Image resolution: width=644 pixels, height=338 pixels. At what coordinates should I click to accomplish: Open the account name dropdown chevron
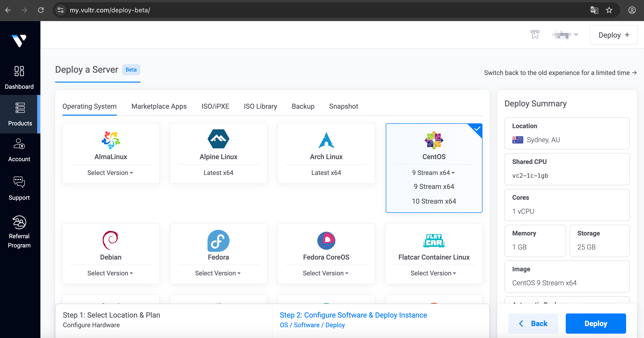point(576,35)
